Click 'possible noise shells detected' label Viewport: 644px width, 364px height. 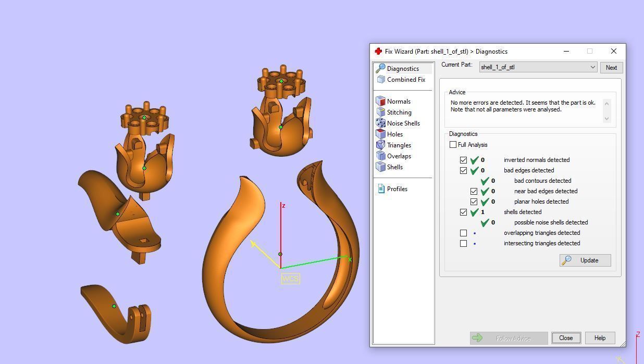click(551, 222)
